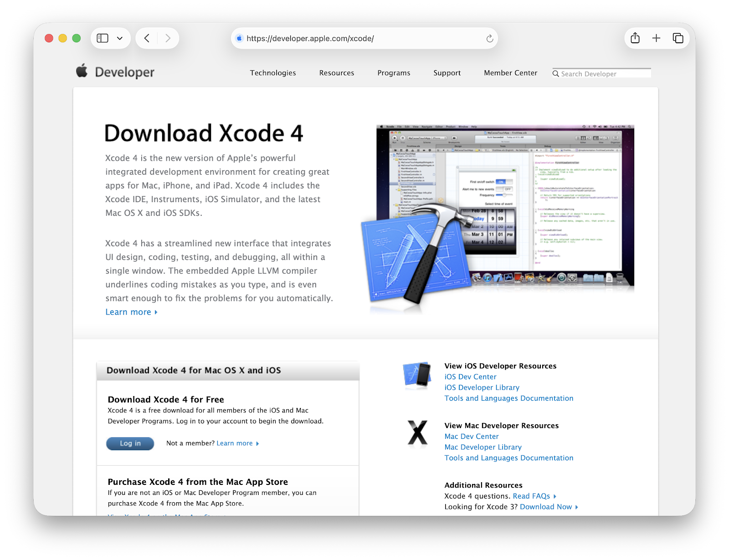Image resolution: width=729 pixels, height=560 pixels.
Task: Click 'Download Xcode 4 for Free' heading
Action: pos(166,399)
